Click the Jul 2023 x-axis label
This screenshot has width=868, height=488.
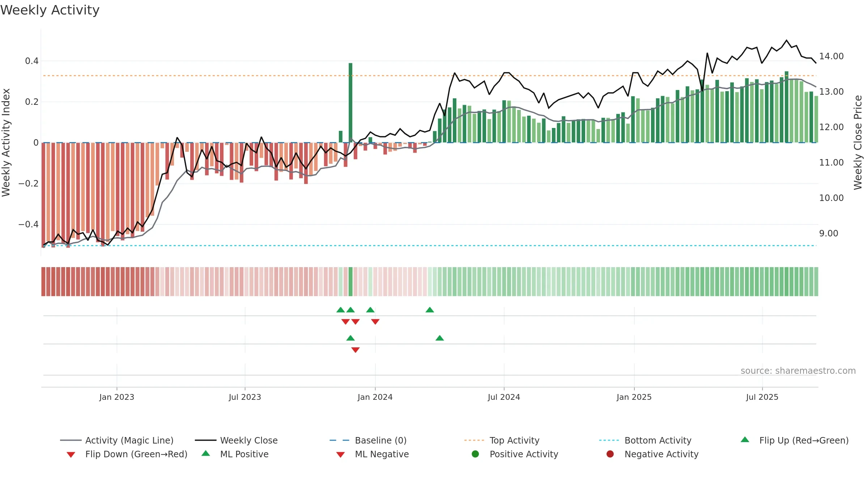[245, 397]
